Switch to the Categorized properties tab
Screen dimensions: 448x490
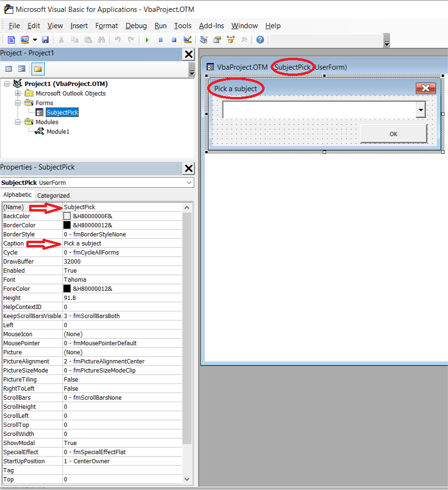(53, 195)
